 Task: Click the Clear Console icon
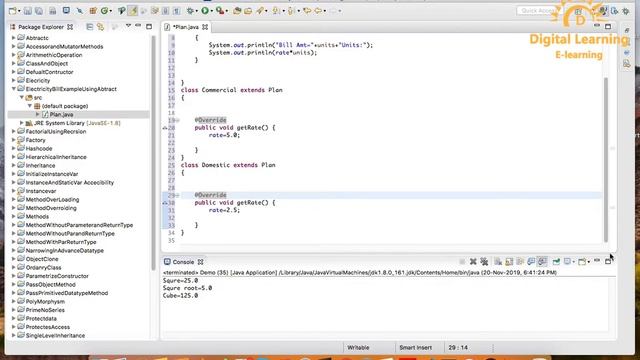[498, 262]
